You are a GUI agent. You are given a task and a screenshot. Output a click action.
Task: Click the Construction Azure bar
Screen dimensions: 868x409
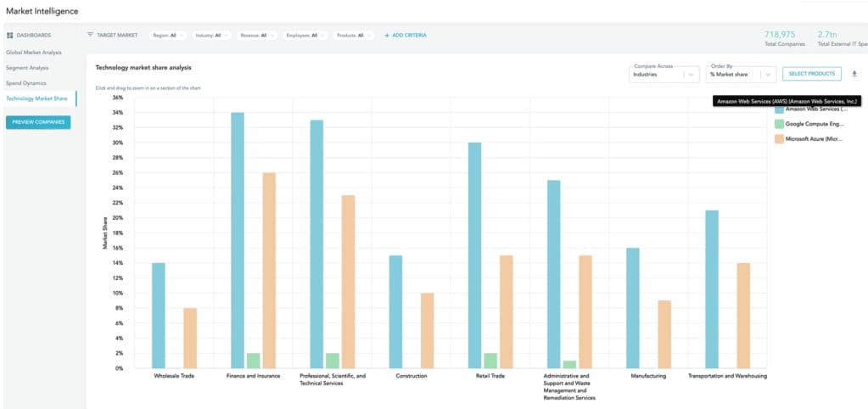[x=428, y=330]
